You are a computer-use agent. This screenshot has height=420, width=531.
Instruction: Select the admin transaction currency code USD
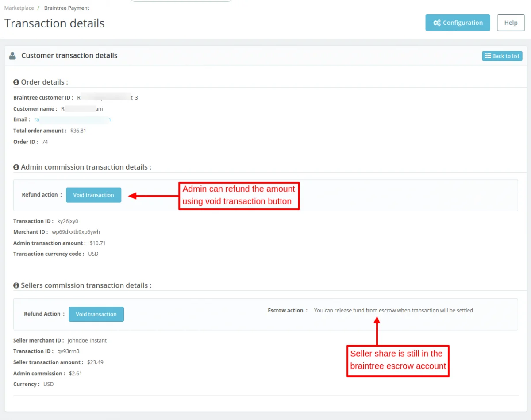[93, 254]
